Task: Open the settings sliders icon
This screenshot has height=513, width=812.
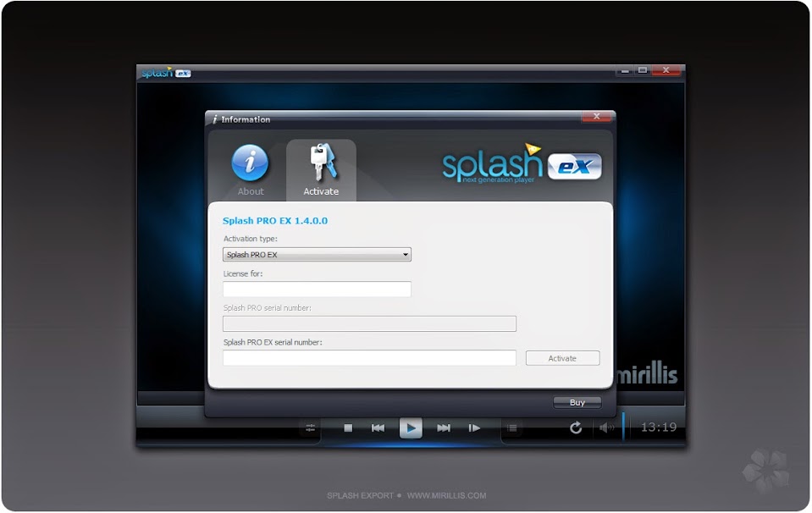Action: point(310,428)
